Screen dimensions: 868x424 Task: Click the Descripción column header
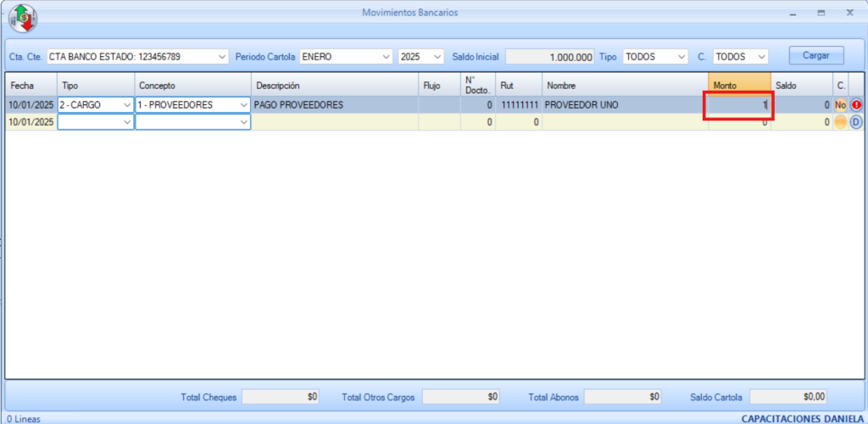point(335,86)
